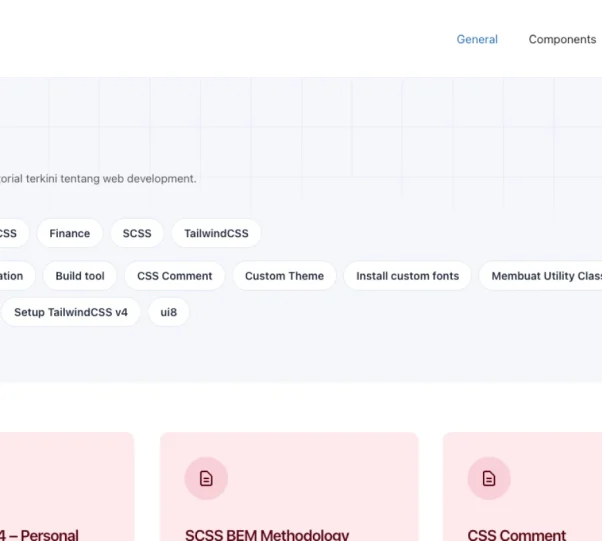Viewport: 602px width, 541px height.
Task: Open the General navigation link
Action: 477,40
